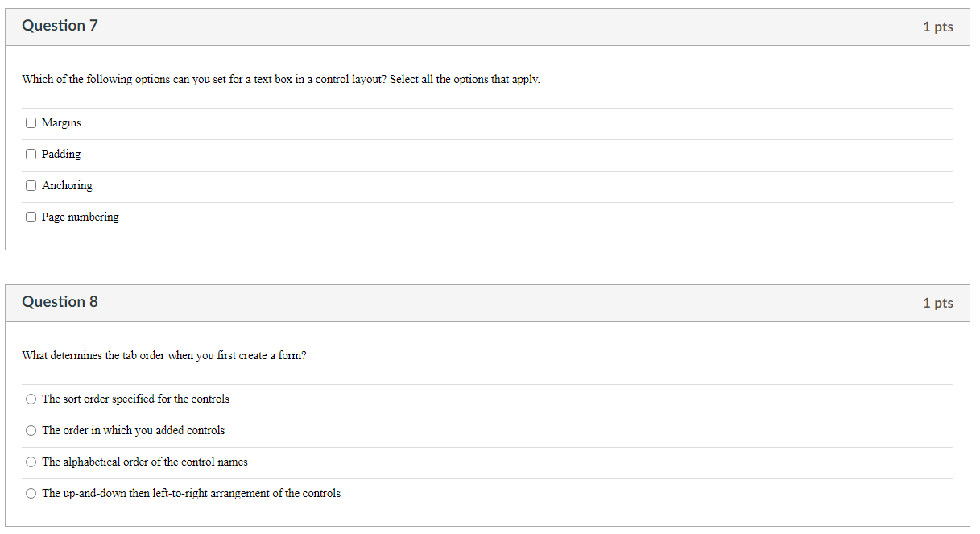The image size is (980, 534).
Task: Click "The alphabetical order of the control names" text
Action: click(x=145, y=462)
